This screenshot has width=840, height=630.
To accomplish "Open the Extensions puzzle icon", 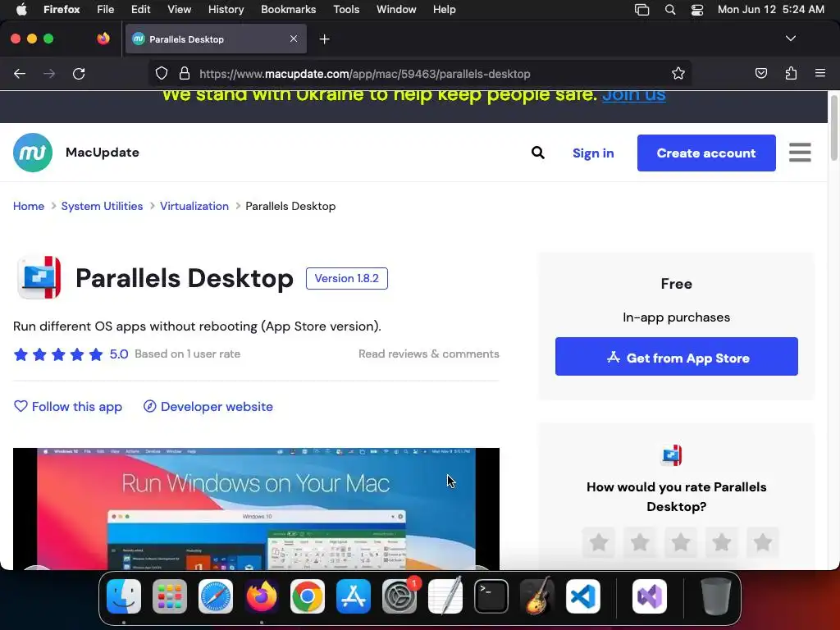I will tap(791, 73).
